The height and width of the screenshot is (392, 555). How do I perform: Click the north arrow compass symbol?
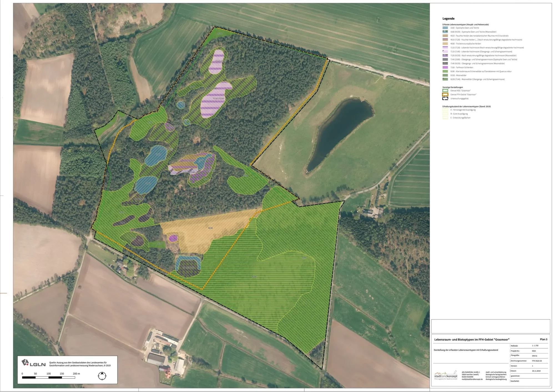(102, 376)
